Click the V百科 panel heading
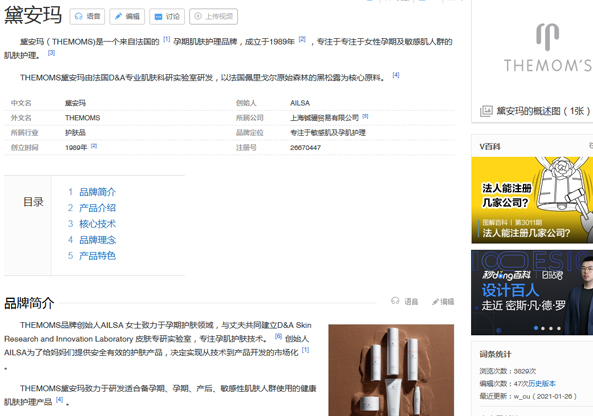The height and width of the screenshot is (416, 593). pos(490,147)
